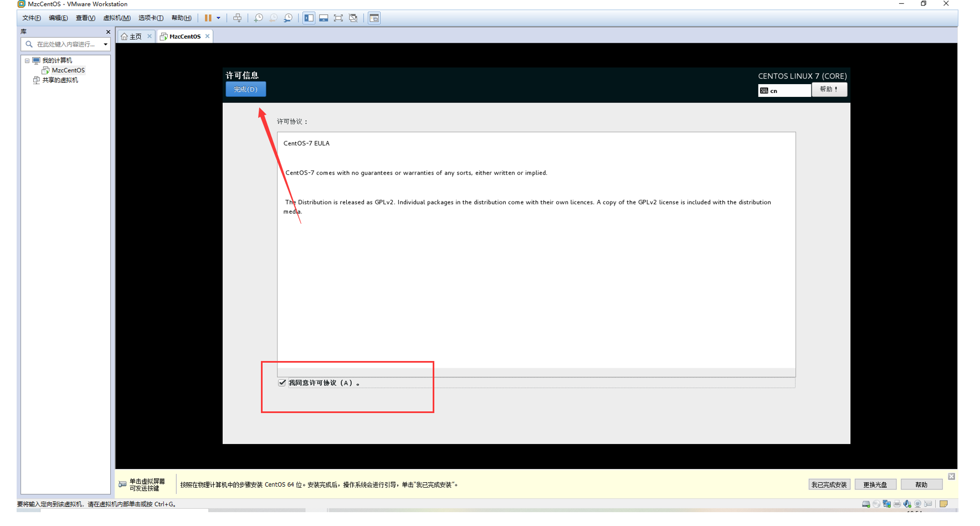Enter full screen mode icon
Viewport: 980px width, 526px height.
click(338, 18)
